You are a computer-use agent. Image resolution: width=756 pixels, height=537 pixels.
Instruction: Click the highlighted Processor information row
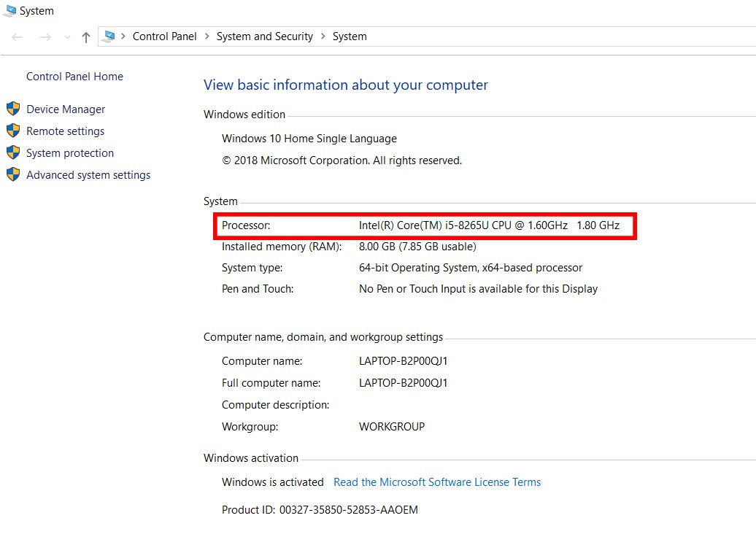[x=425, y=225]
